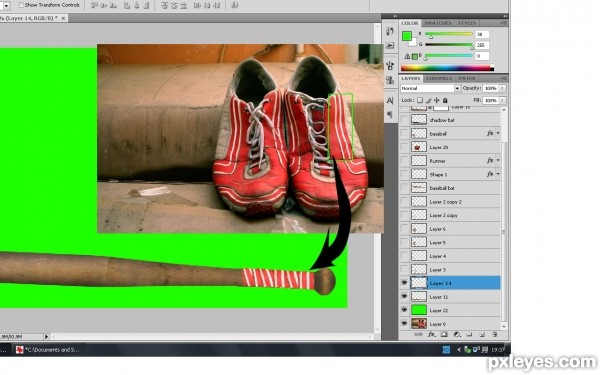Lock transparent pixels icon

coord(420,100)
